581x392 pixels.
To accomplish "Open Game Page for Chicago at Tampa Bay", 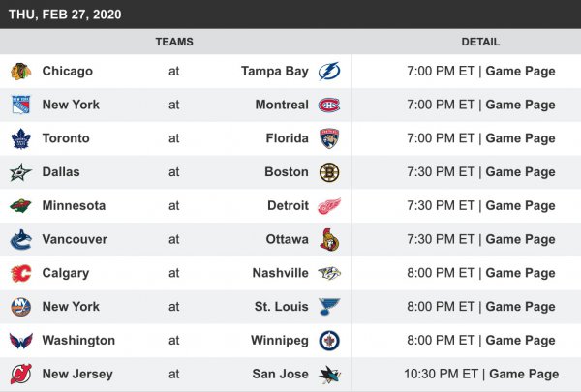I will pyautogui.click(x=520, y=72).
